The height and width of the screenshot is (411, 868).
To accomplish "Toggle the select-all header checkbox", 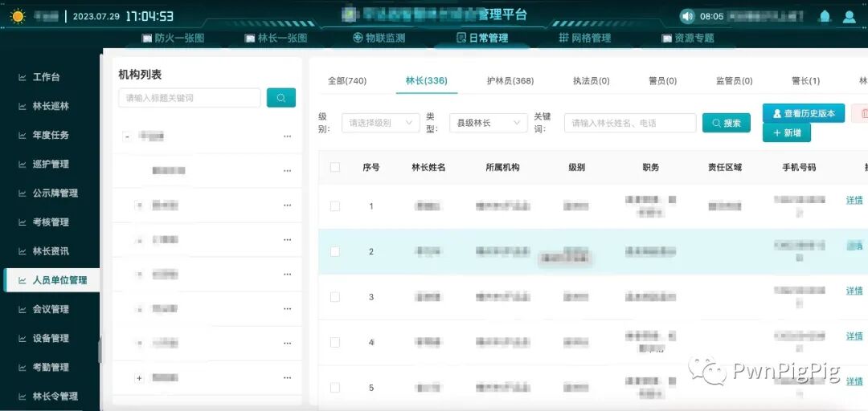I will click(335, 167).
